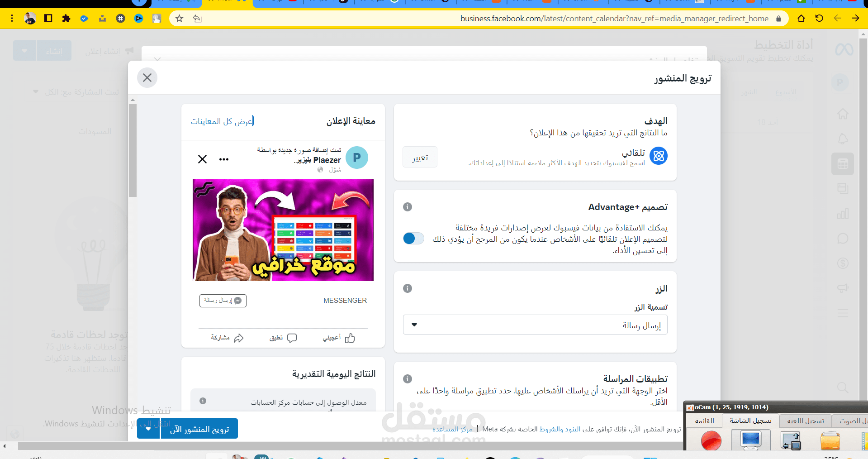Open insights bar-chart icon in sidebar
This screenshot has height=459, width=868.
(843, 214)
